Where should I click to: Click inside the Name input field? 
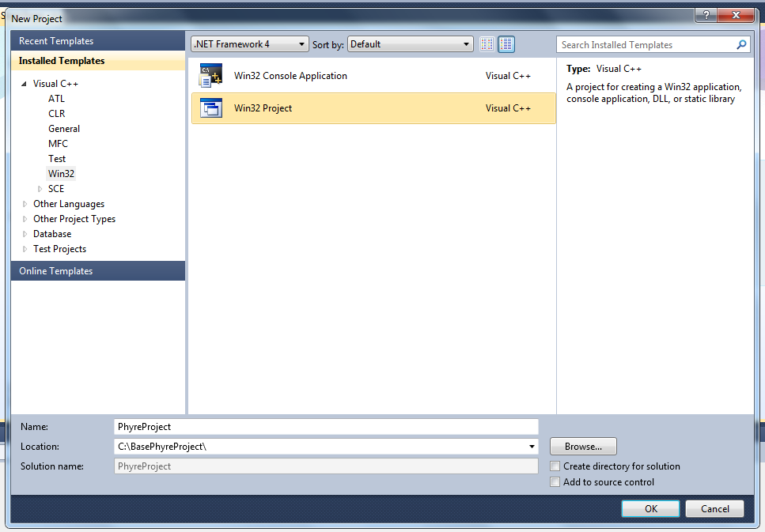(325, 426)
